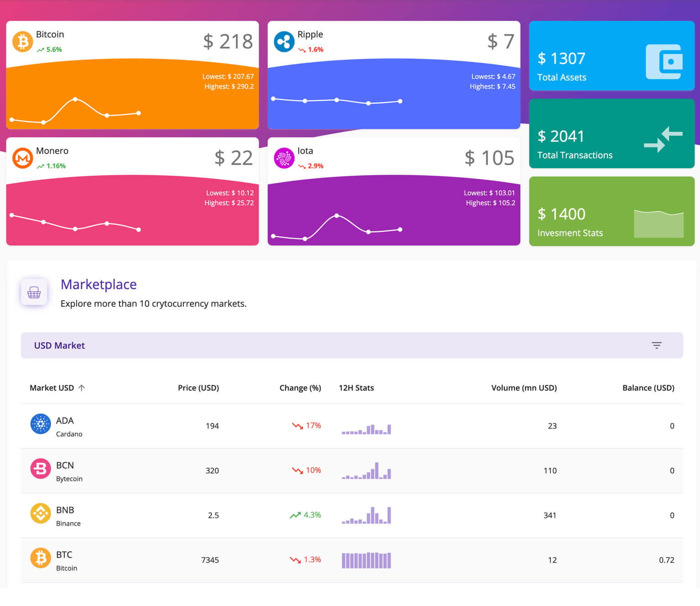Screen dimensions: 700x606
Task: Click the BNB price cell 2.5
Action: click(x=214, y=515)
